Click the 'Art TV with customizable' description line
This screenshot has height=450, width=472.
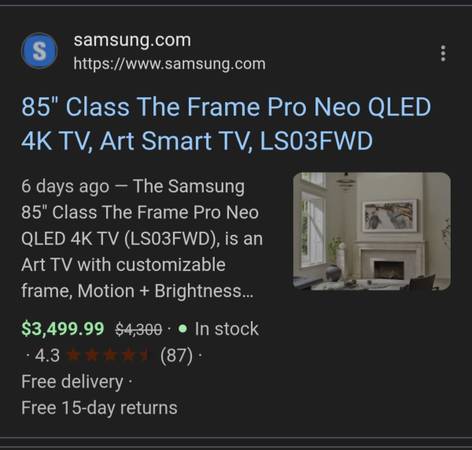(123, 265)
